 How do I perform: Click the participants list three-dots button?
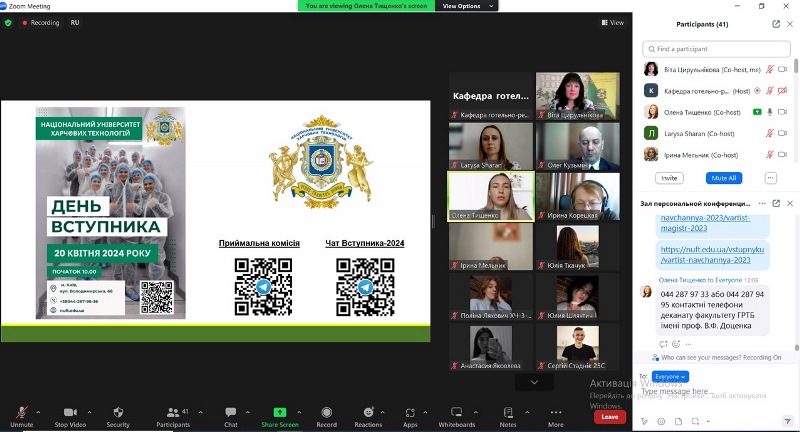770,178
